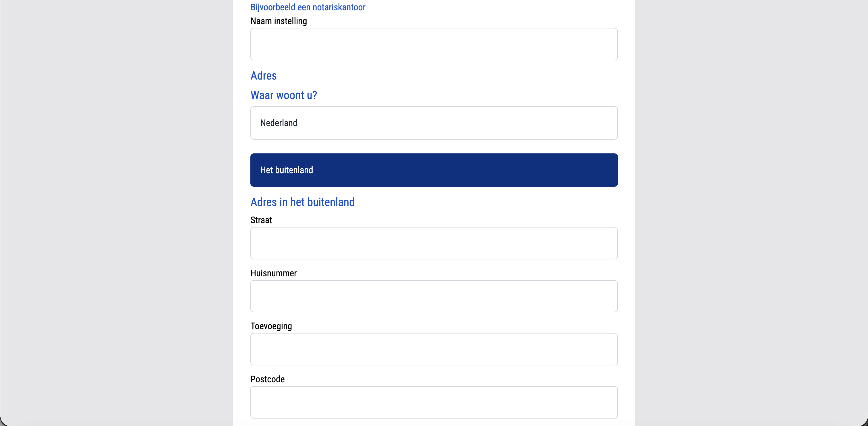Click the Huisnummer input box
This screenshot has height=426, width=868.
click(x=434, y=296)
